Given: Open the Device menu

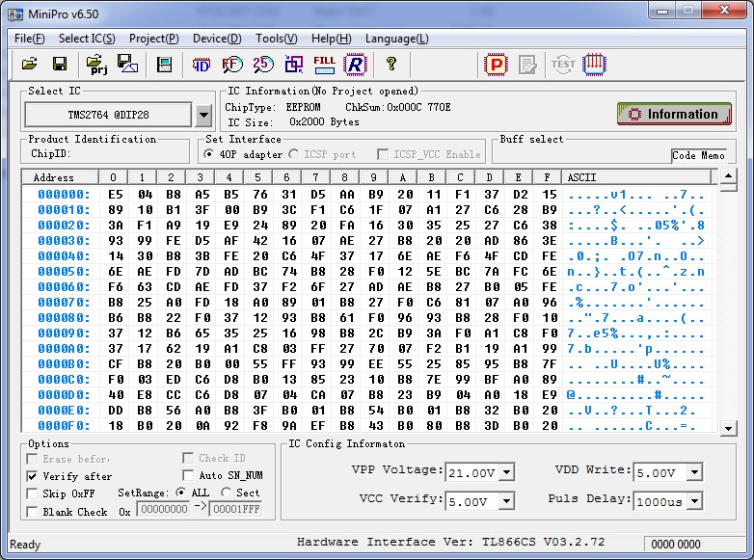Looking at the screenshot, I should click(x=217, y=39).
